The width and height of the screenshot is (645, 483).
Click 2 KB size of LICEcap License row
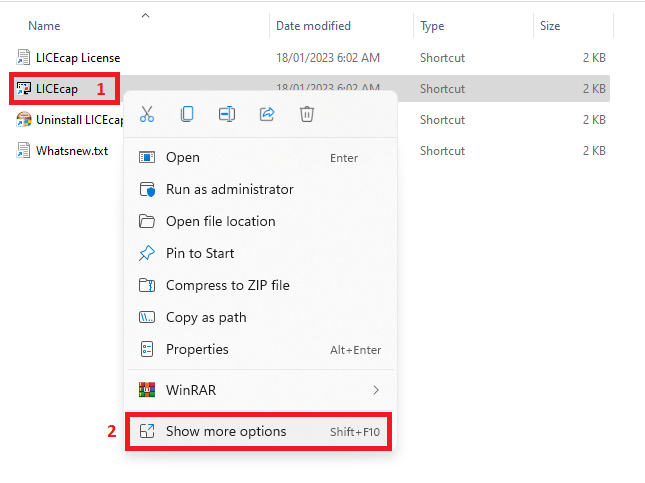click(x=594, y=58)
